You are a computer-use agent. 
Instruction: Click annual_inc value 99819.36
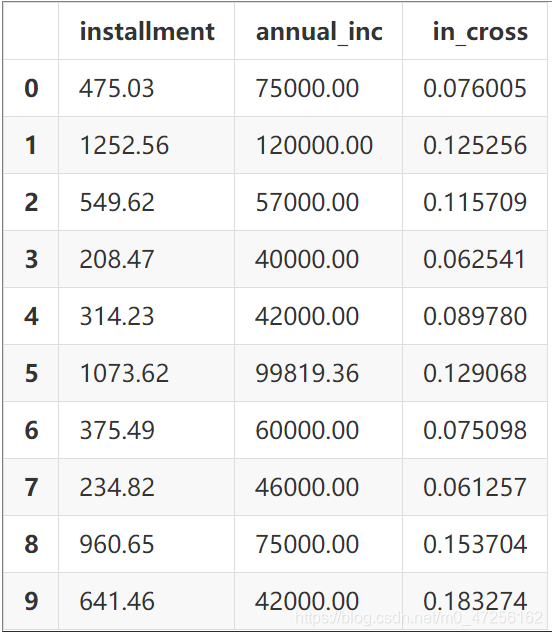coord(307,373)
